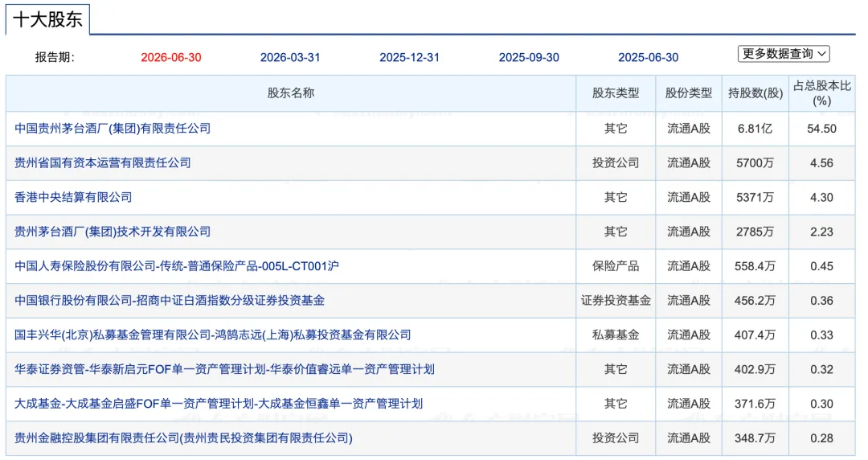868x460 pixels.
Task: Click the 5700万 shares cell
Action: click(x=755, y=163)
